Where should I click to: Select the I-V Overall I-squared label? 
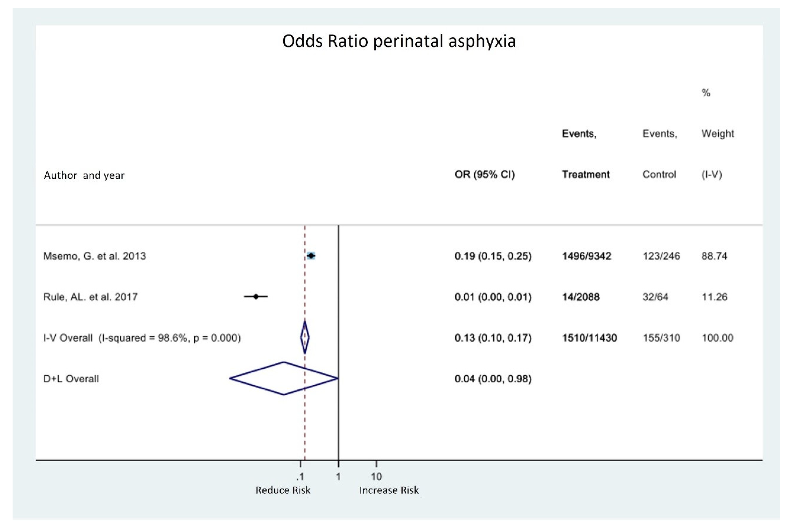pos(142,338)
